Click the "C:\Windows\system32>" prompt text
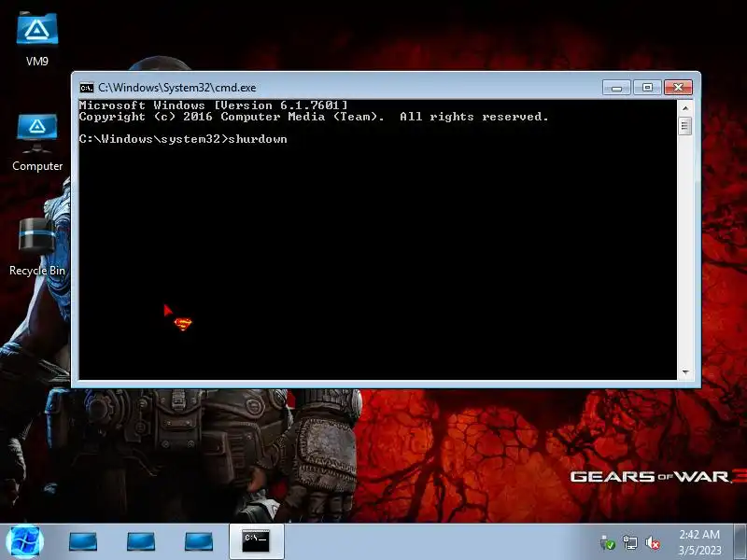The image size is (747, 560). pyautogui.click(x=153, y=139)
